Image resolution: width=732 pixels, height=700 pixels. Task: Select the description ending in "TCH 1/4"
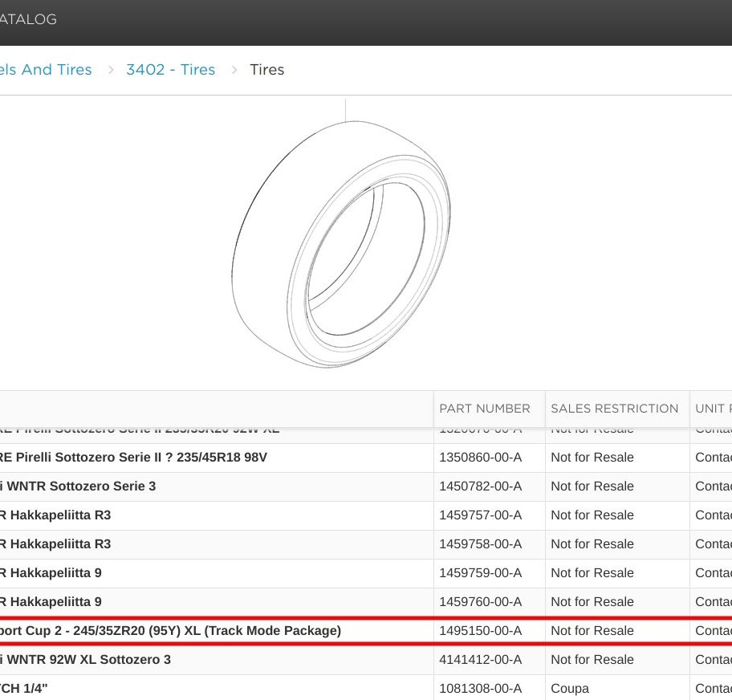pyautogui.click(x=24, y=689)
